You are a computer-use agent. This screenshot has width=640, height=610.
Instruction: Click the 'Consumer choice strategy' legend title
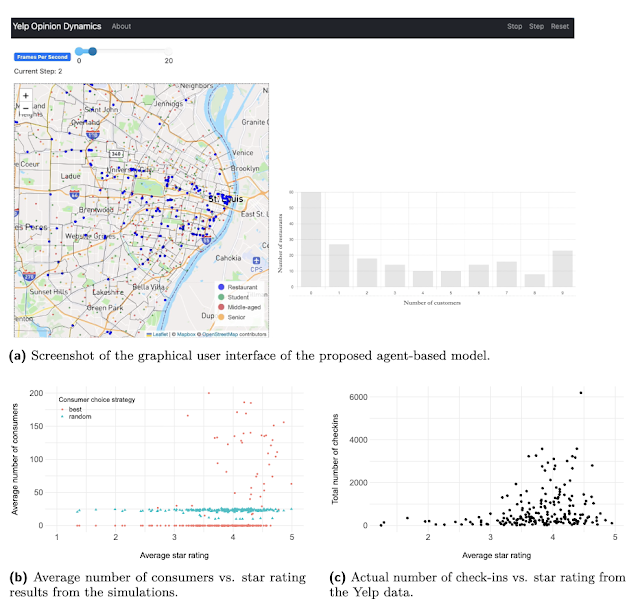[x=97, y=400]
